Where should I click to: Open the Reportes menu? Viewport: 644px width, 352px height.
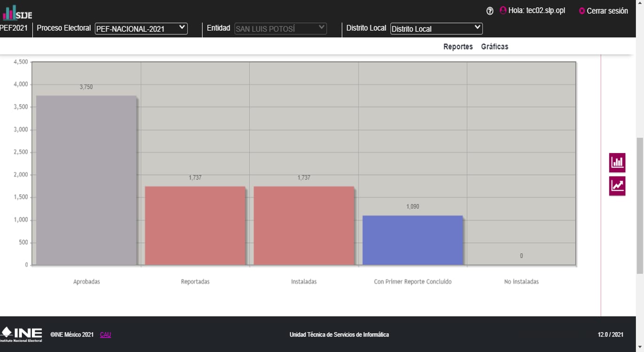458,46
